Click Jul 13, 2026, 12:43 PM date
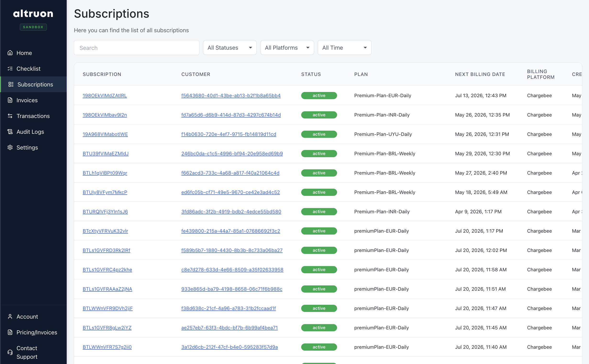The image size is (589, 364). tap(481, 96)
